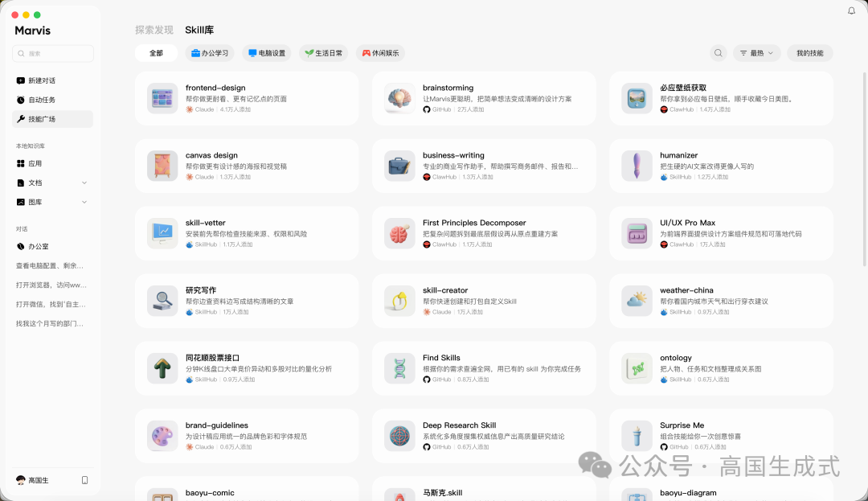Click the phone icon beside 高国生

click(84, 481)
